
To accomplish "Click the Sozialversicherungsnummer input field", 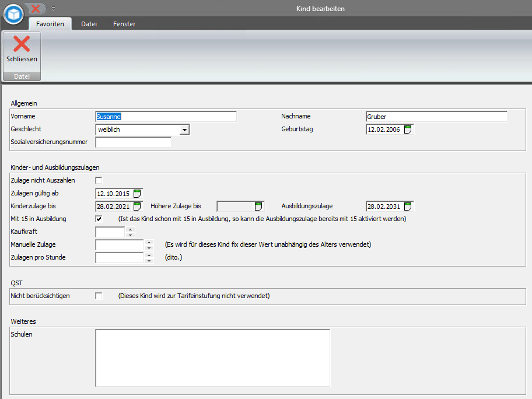I will click(x=134, y=142).
